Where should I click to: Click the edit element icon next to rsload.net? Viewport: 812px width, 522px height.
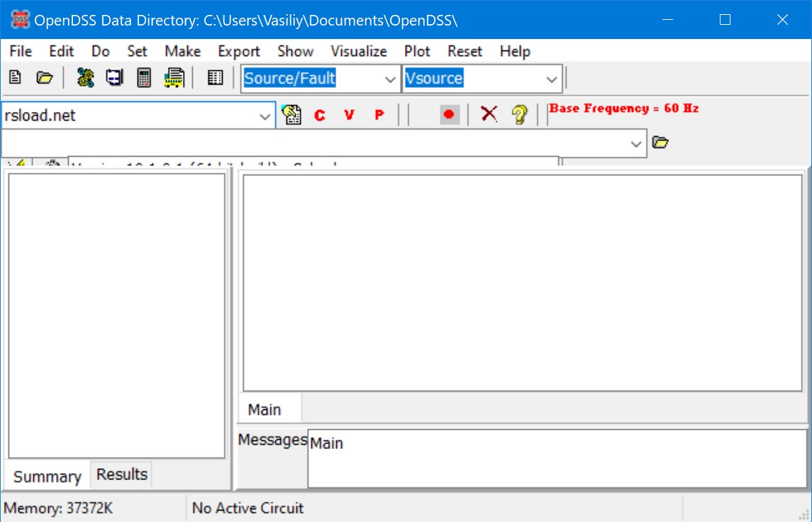[291, 114]
